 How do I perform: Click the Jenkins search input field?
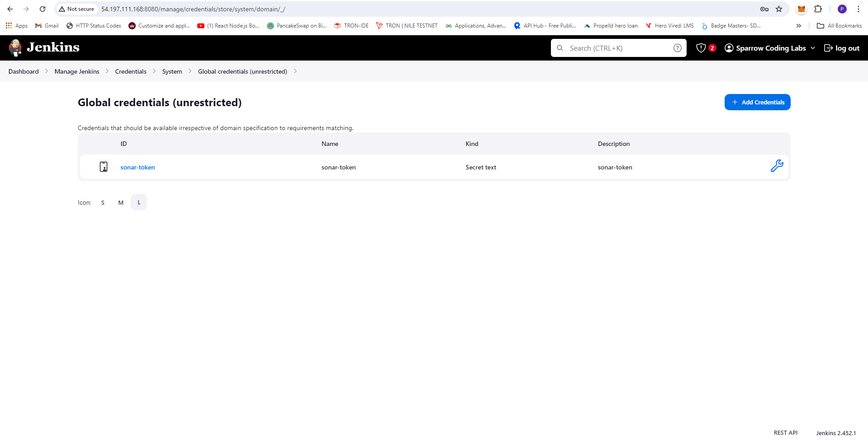tap(618, 48)
